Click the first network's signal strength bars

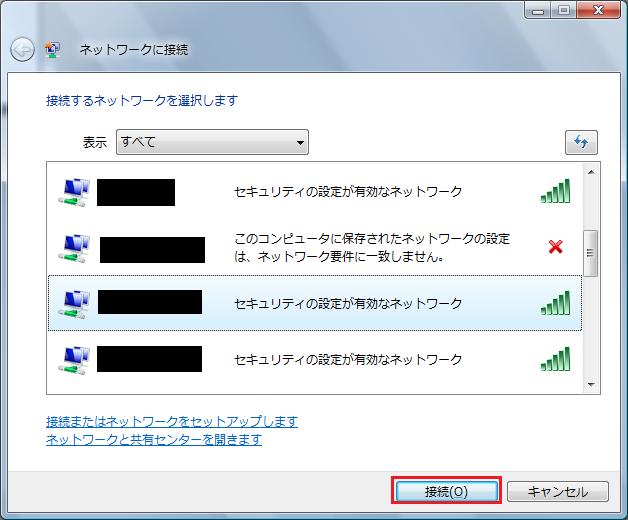point(555,191)
